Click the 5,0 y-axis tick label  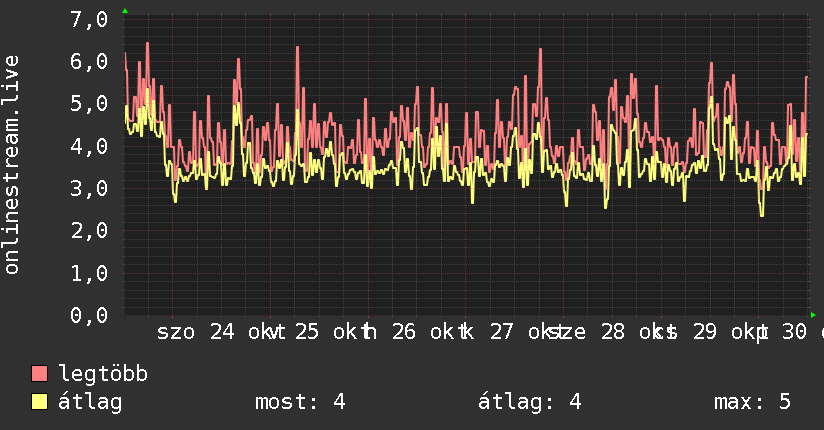point(89,104)
